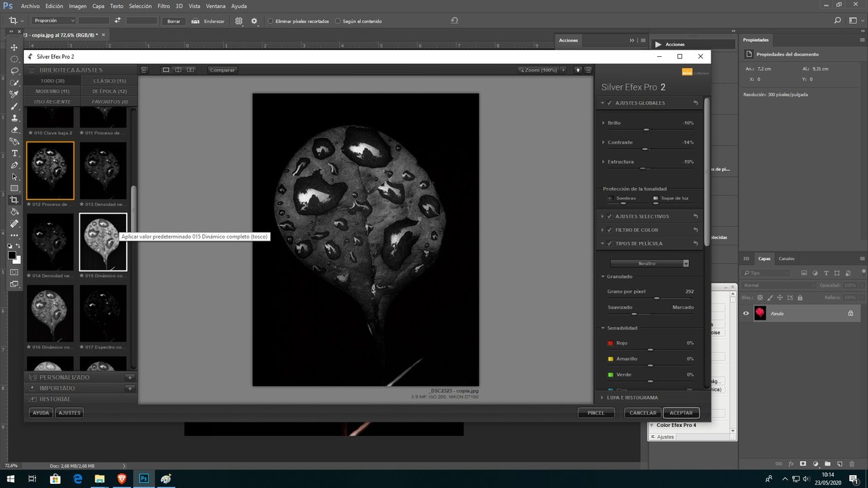Open the Neutro film type dropdown
This screenshot has height=488, width=868.
(650, 263)
